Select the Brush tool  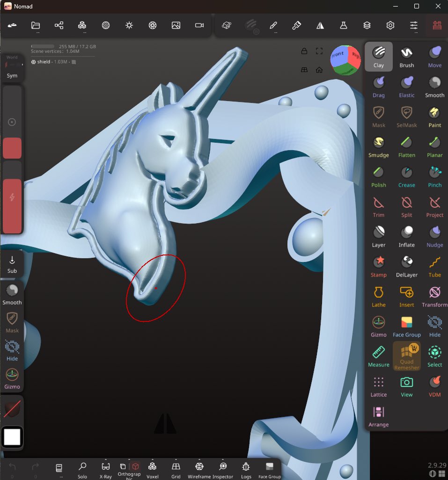pyautogui.click(x=407, y=57)
